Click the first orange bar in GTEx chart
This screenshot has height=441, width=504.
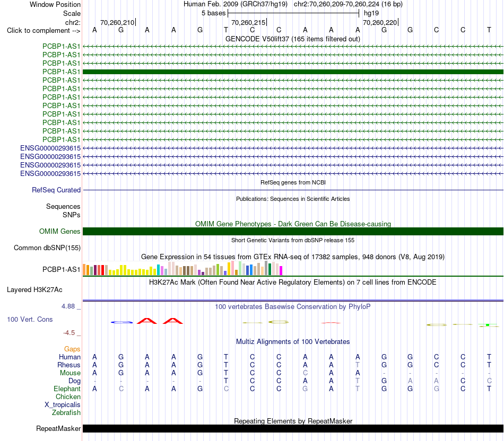point(84,270)
